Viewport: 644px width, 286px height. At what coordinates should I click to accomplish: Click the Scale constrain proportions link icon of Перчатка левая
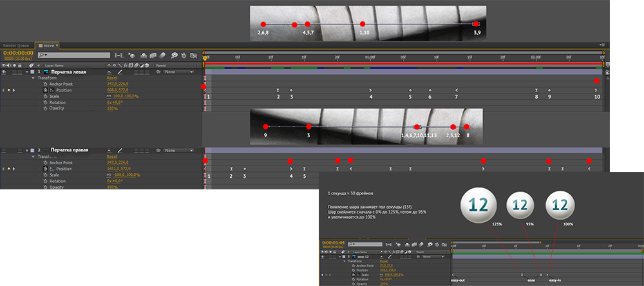coord(109,96)
